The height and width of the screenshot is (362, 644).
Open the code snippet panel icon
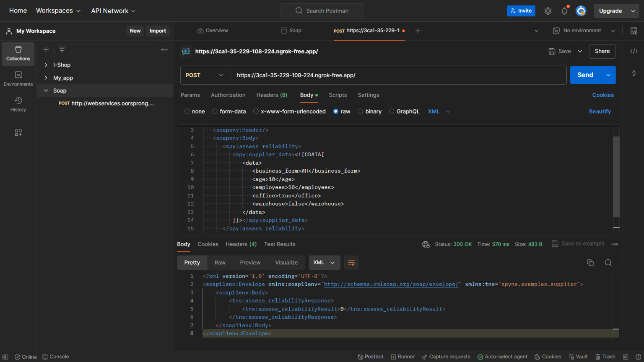[634, 51]
